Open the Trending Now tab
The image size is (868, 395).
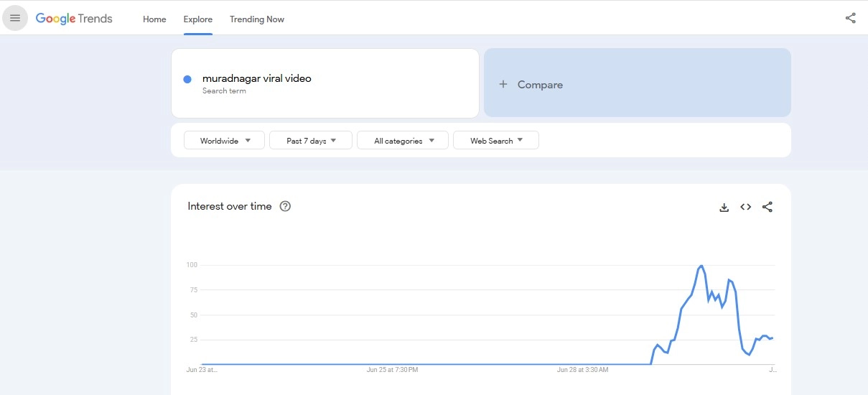click(x=256, y=19)
